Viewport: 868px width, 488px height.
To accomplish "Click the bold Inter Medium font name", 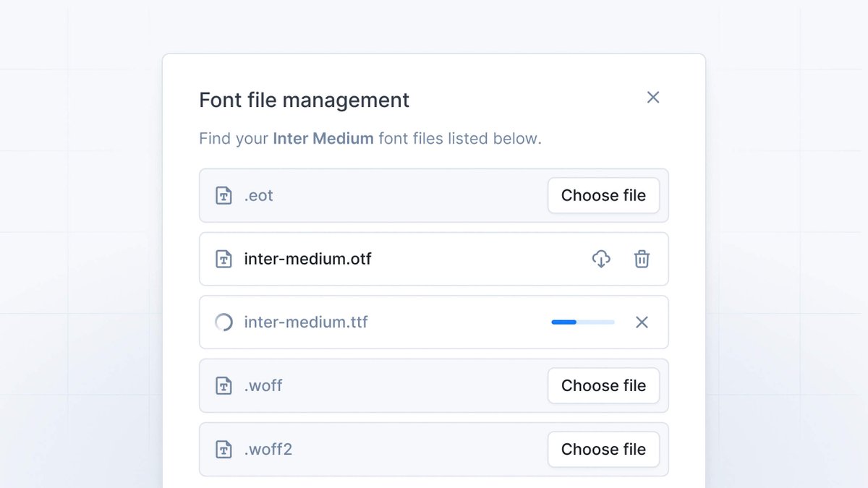I will click(x=323, y=138).
